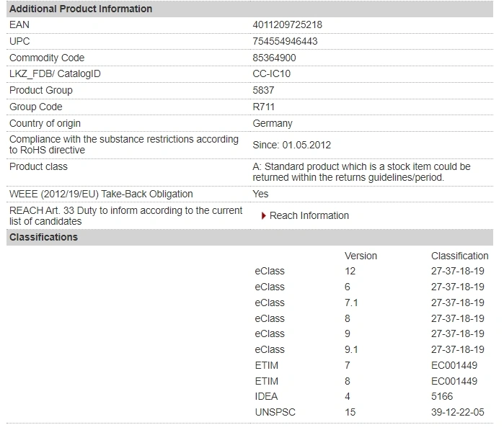
Task: Click the Product class label
Action: click(x=38, y=166)
